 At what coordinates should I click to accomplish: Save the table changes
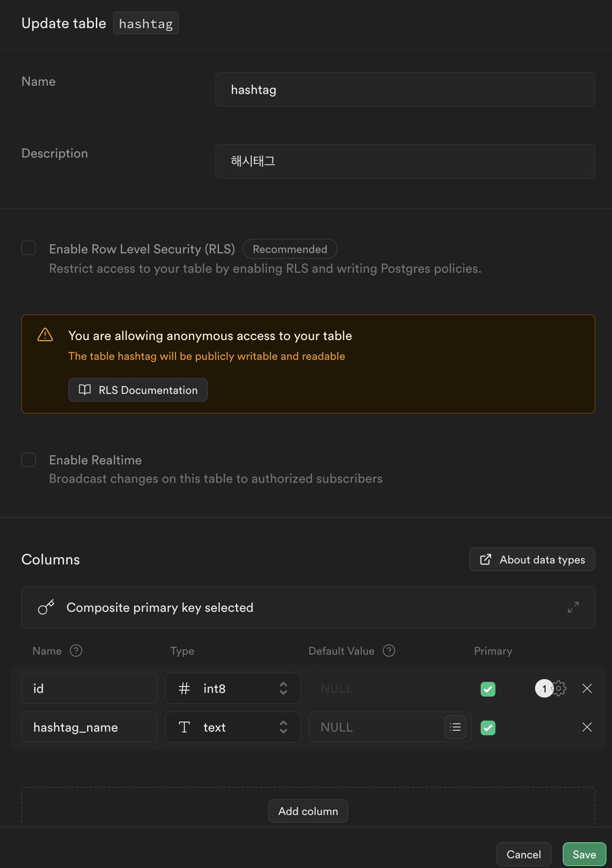point(584,854)
